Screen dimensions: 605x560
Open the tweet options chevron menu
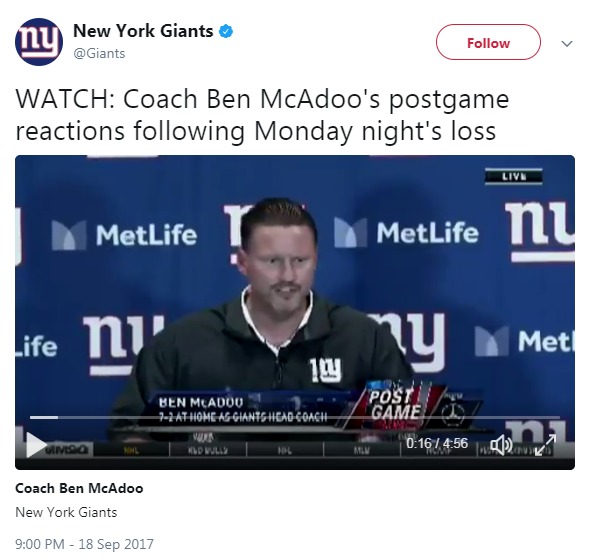pos(568,44)
